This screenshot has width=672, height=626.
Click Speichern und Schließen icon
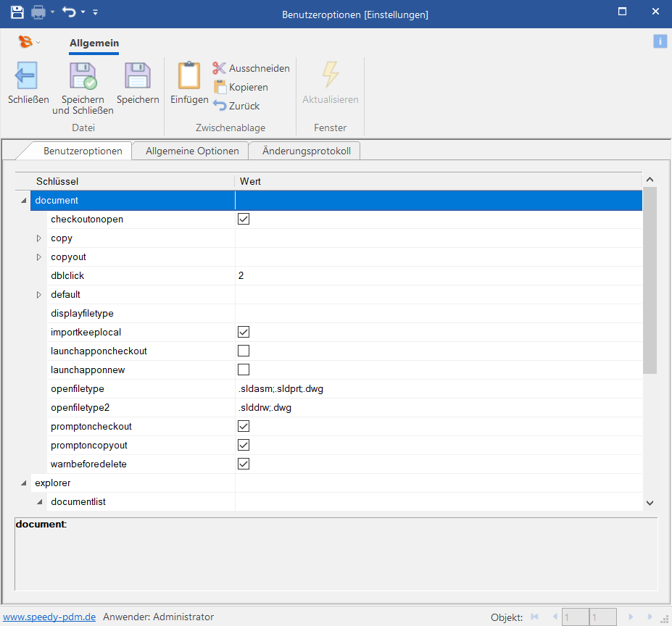click(x=83, y=75)
